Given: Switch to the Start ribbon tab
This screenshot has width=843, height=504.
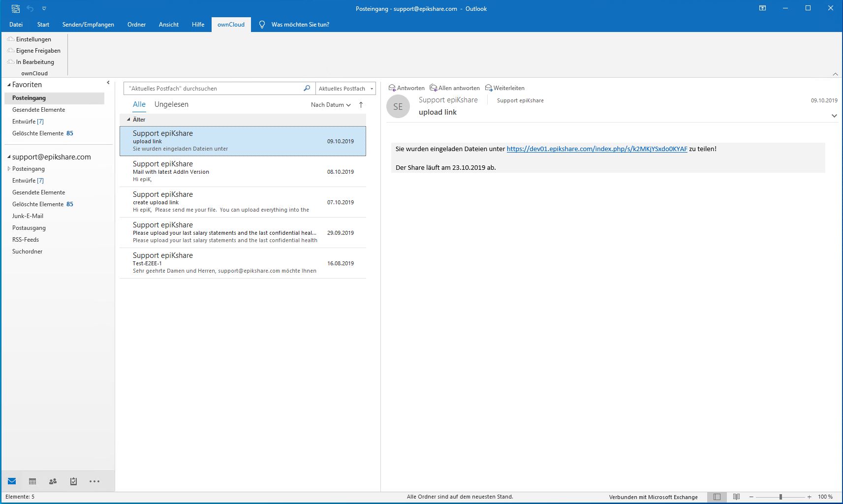Looking at the screenshot, I should [x=43, y=25].
